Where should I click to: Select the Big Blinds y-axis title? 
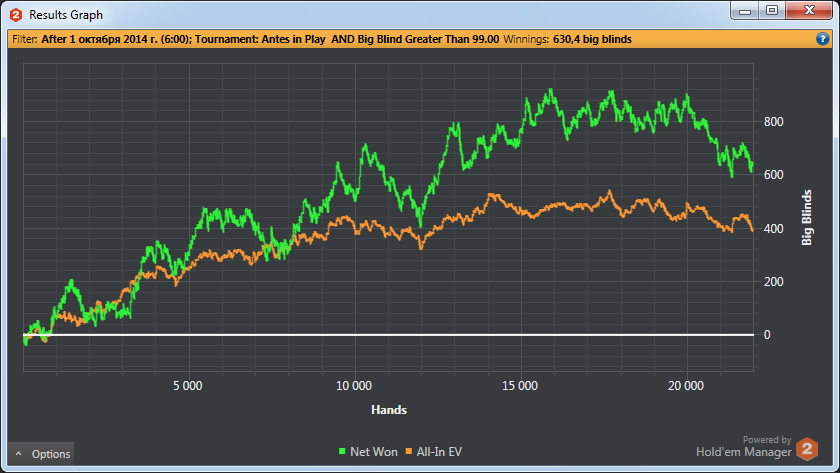click(x=807, y=217)
